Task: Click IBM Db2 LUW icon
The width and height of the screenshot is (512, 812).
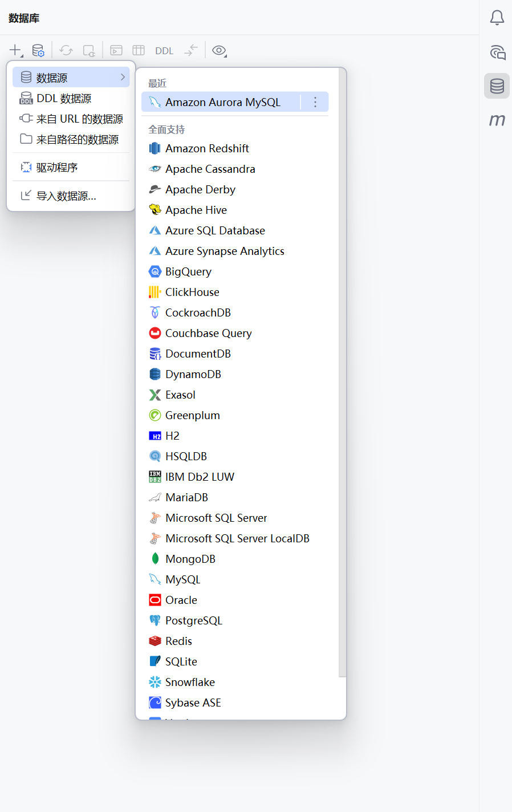Action: coord(155,477)
